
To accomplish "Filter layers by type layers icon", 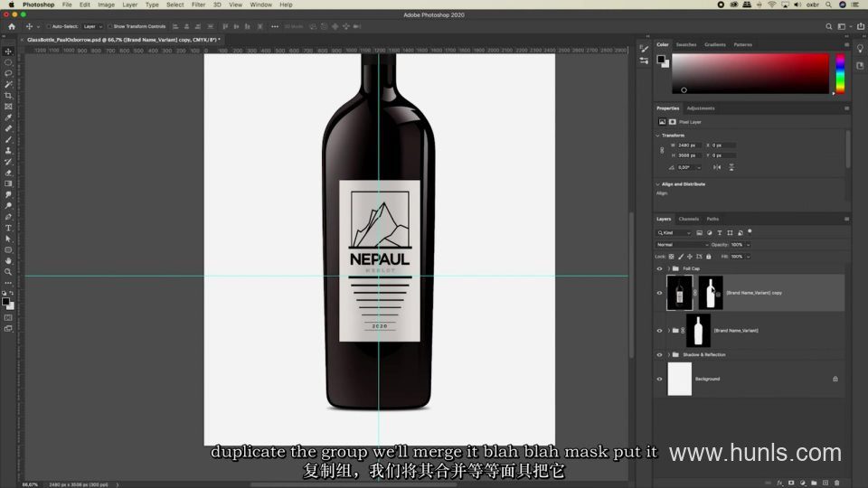I will click(x=720, y=233).
